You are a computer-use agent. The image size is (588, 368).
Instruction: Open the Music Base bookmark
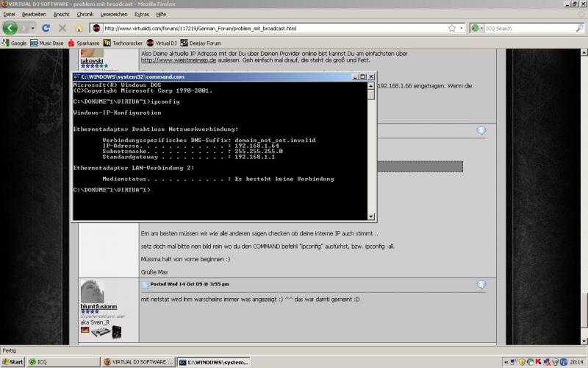[x=47, y=43]
